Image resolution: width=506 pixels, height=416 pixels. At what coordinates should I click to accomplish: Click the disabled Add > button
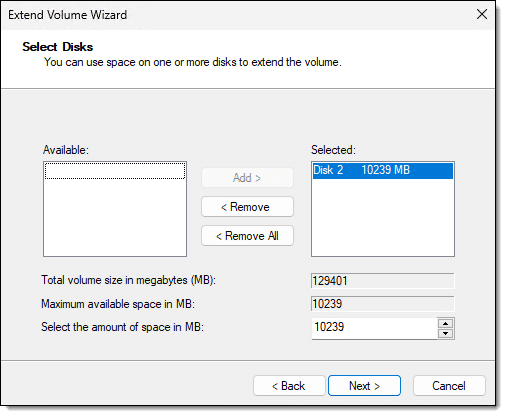[x=247, y=178]
